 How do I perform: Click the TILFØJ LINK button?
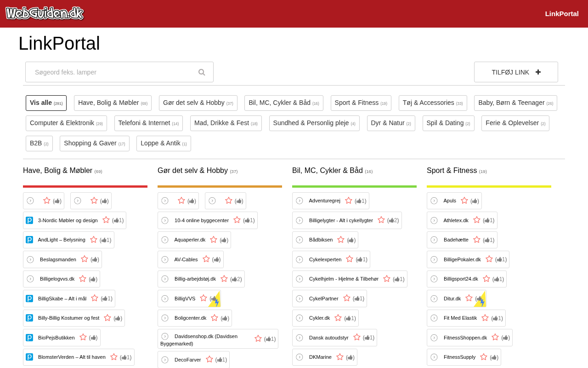point(516,72)
